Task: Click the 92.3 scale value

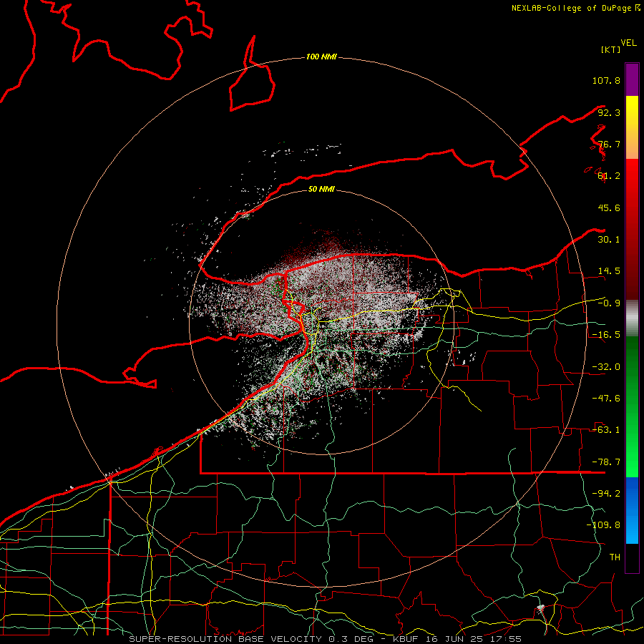Action: click(x=609, y=112)
